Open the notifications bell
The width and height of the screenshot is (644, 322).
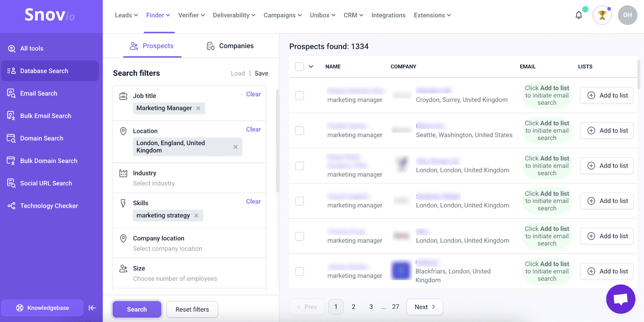[578, 15]
